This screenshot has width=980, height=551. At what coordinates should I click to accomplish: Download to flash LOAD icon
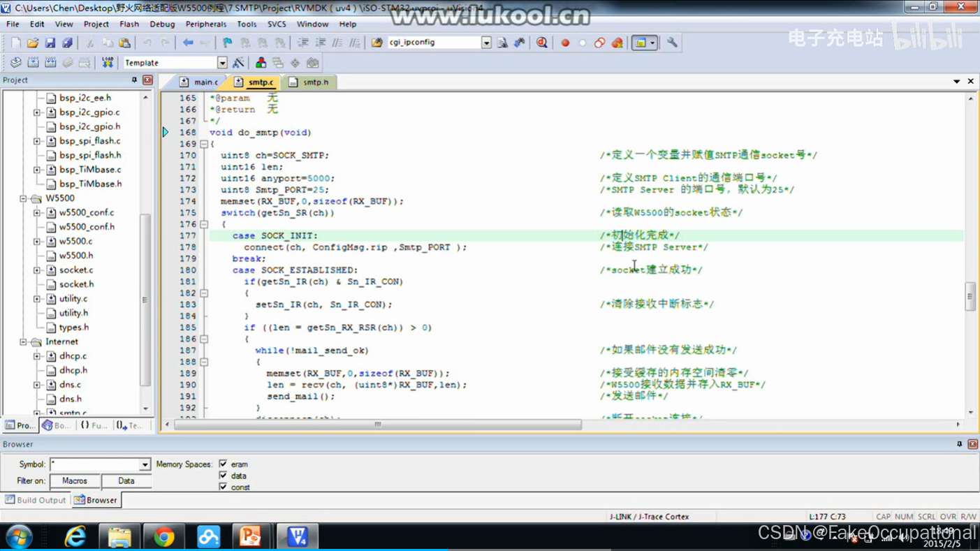pyautogui.click(x=107, y=63)
